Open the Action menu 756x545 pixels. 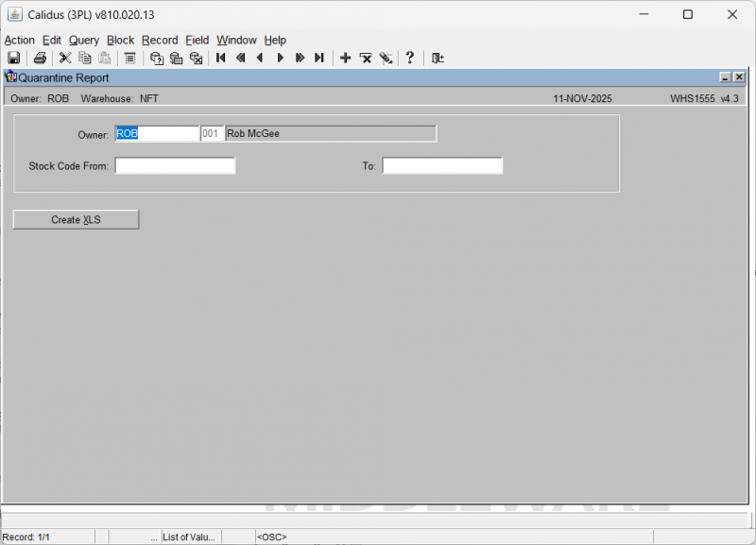click(19, 41)
